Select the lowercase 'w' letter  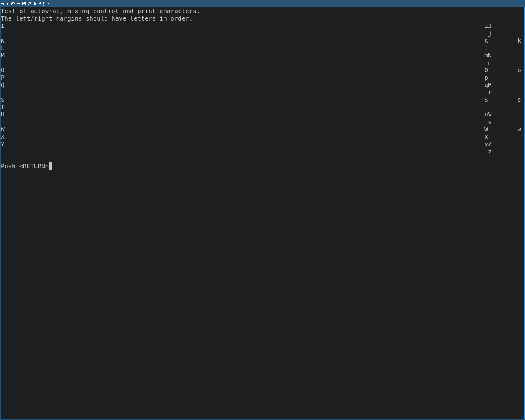click(519, 130)
